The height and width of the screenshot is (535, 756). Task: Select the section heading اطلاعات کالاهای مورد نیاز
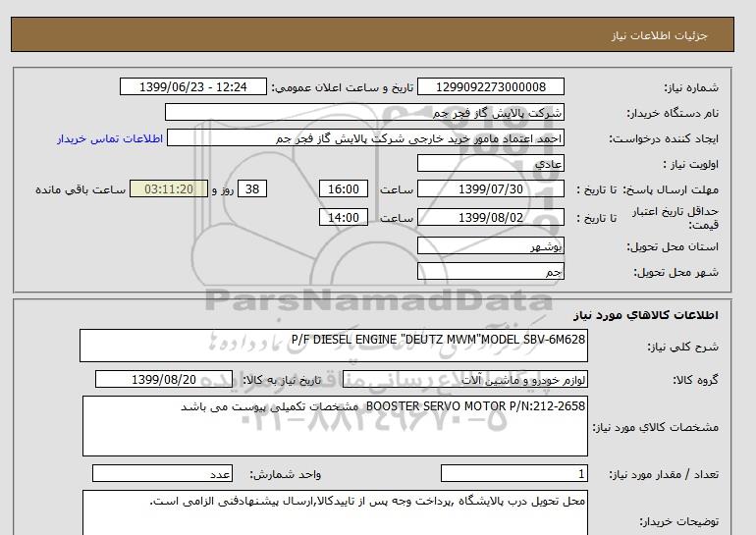coord(646,315)
